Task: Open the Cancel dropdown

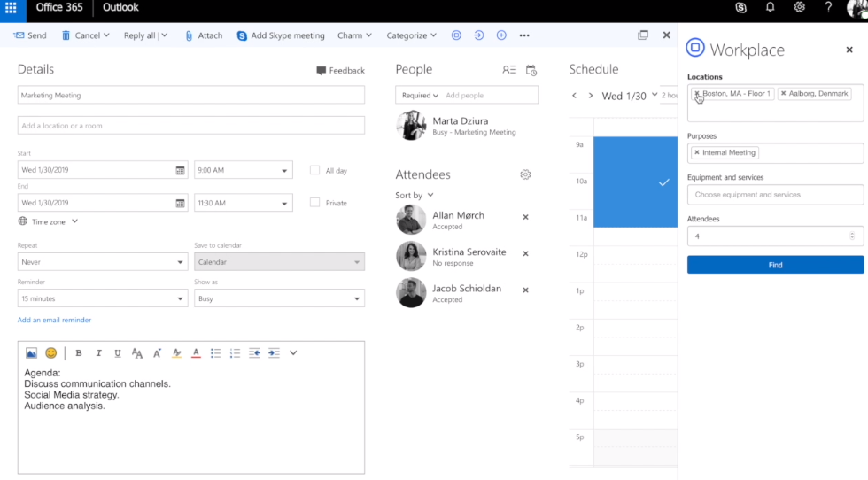Action: (85, 35)
